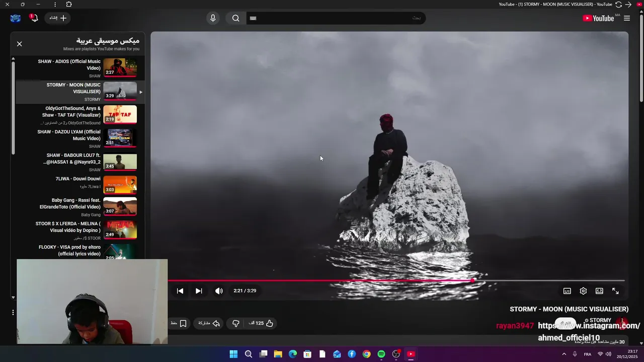
Task: Click the browser reload icon
Action: point(618,5)
